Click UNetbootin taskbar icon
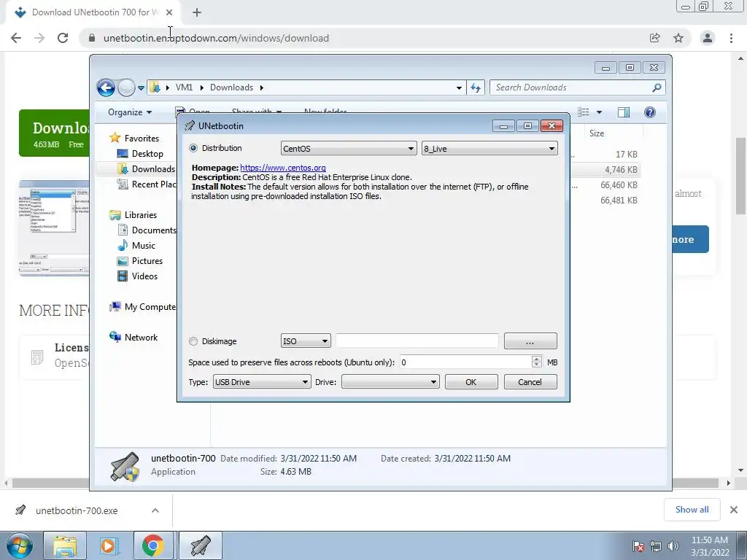Image resolution: width=747 pixels, height=560 pixels. [x=201, y=545]
